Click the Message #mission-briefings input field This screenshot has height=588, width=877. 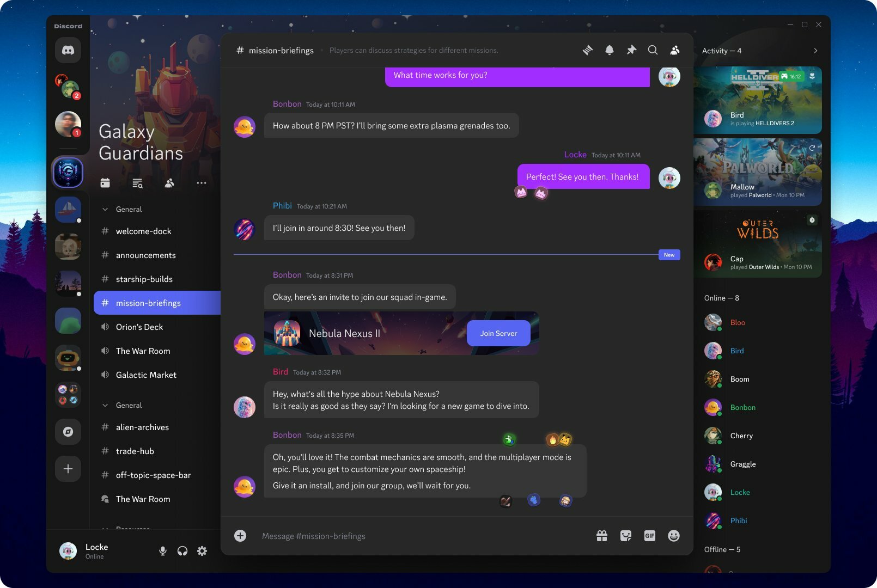(414, 536)
